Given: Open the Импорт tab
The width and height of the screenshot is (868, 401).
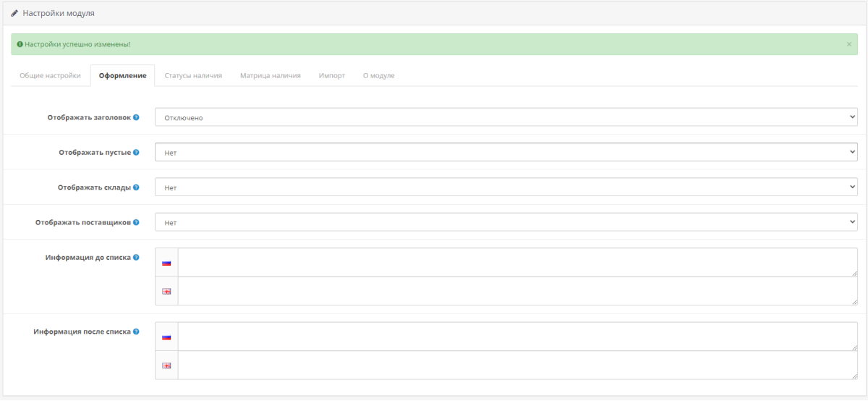Looking at the screenshot, I should (x=332, y=75).
